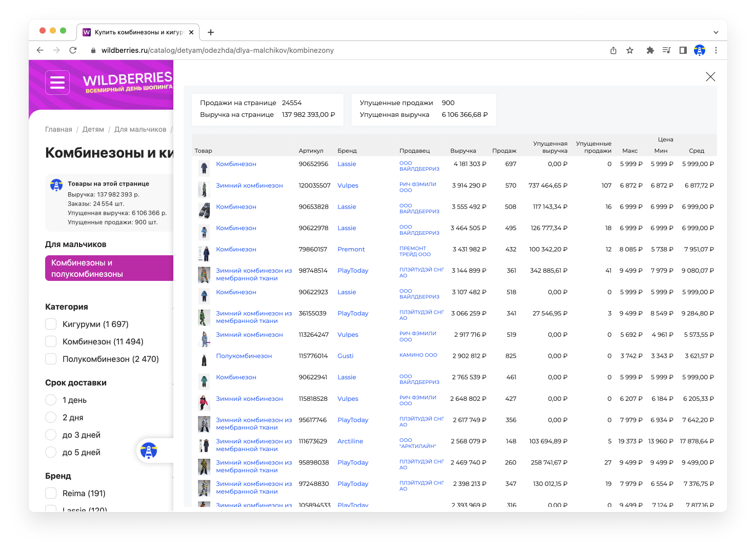Open Для мальчиков sidebar section
The height and width of the screenshot is (550, 756).
pos(76,245)
